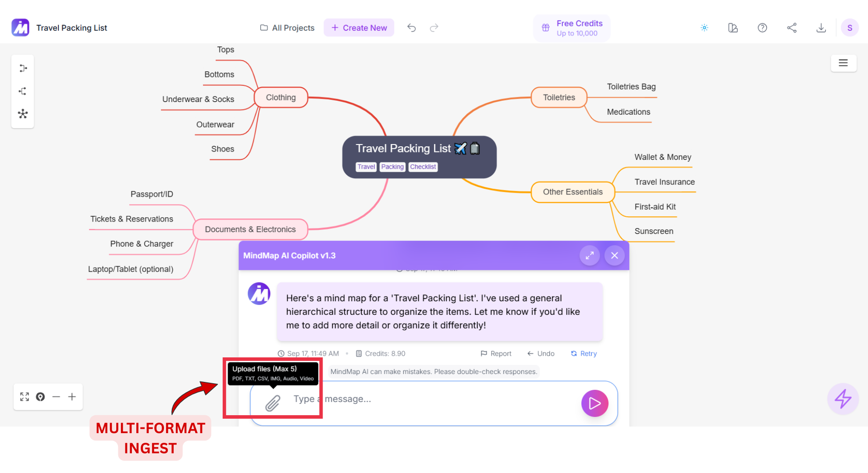Click fit-to-screen icon in zoom controls
Image resolution: width=868 pixels, height=473 pixels.
click(x=25, y=397)
